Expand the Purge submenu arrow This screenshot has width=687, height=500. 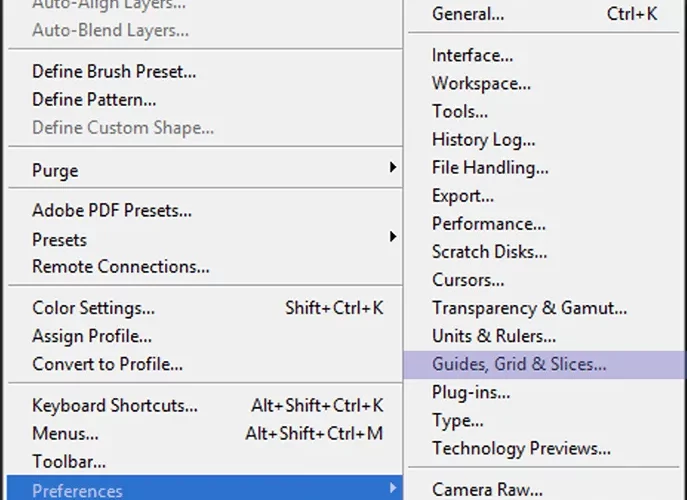(x=393, y=167)
